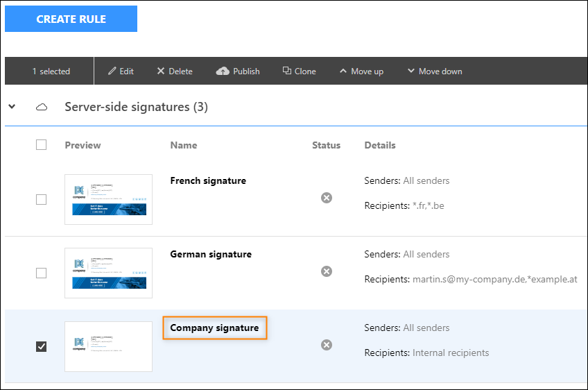Click the Server-side signatures (3) heading
Viewport: 588px width, 390px height.
point(136,107)
